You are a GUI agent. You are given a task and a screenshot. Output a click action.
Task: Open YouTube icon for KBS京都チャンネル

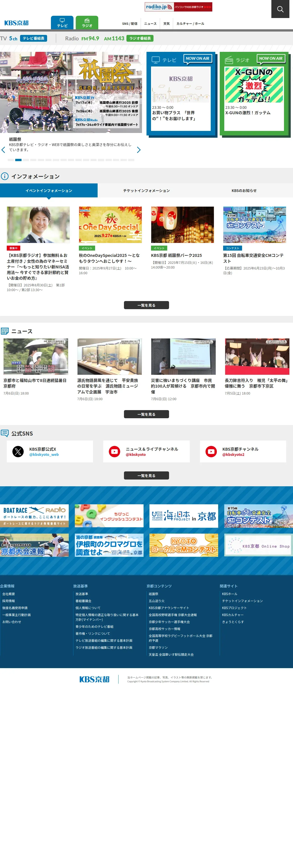(x=211, y=452)
